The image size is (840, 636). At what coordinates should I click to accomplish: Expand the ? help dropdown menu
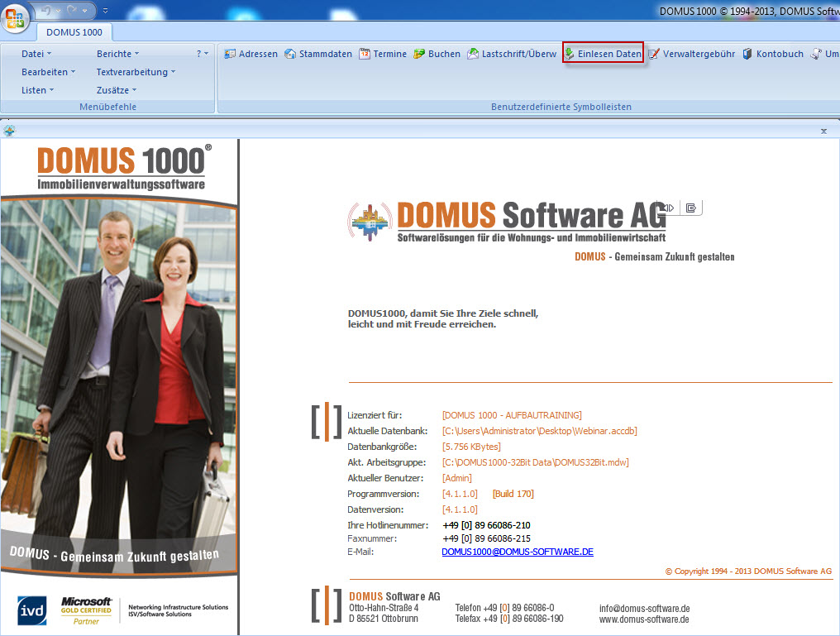[202, 54]
